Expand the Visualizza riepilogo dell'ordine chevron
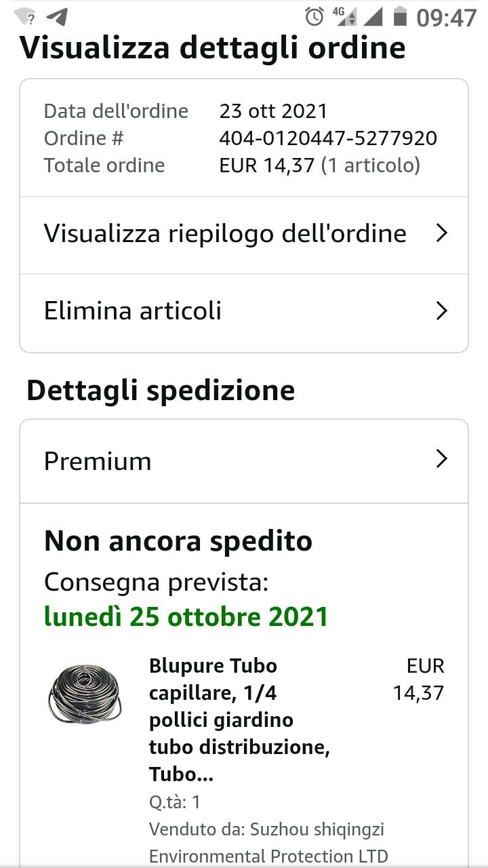The height and width of the screenshot is (868, 488). point(441,233)
